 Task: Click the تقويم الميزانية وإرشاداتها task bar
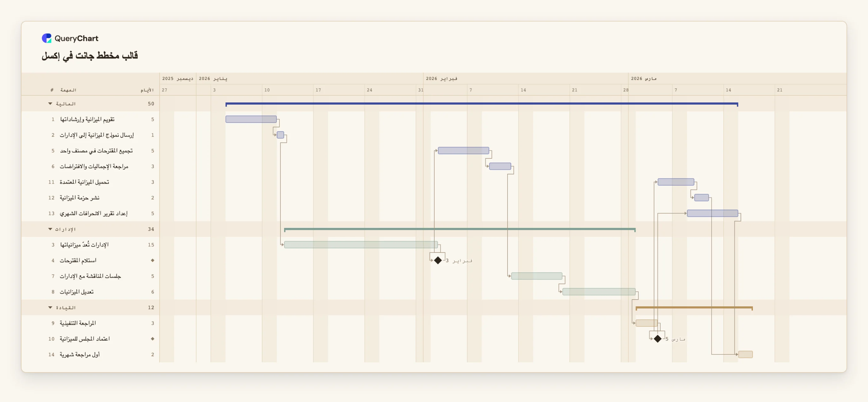pyautogui.click(x=251, y=119)
